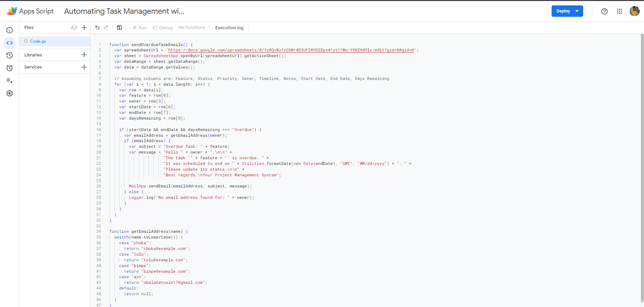View the Project history
This screenshot has width=644, height=307.
click(x=9, y=55)
